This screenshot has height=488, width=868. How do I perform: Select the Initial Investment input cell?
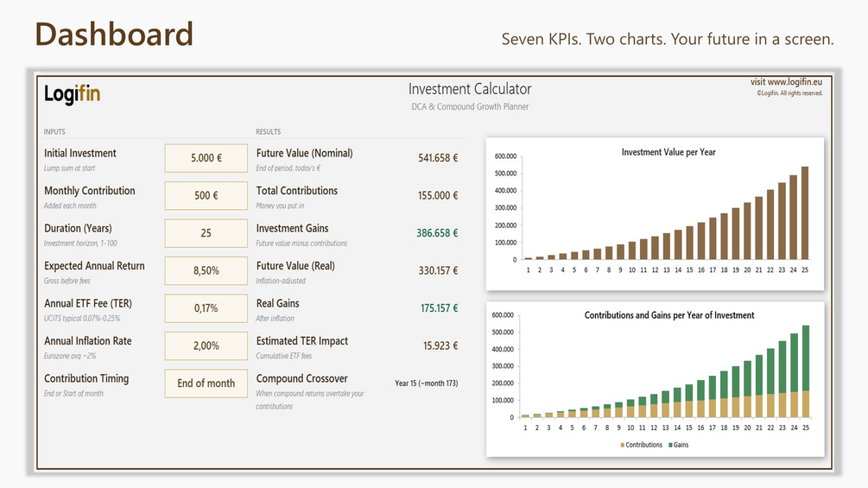click(x=206, y=158)
